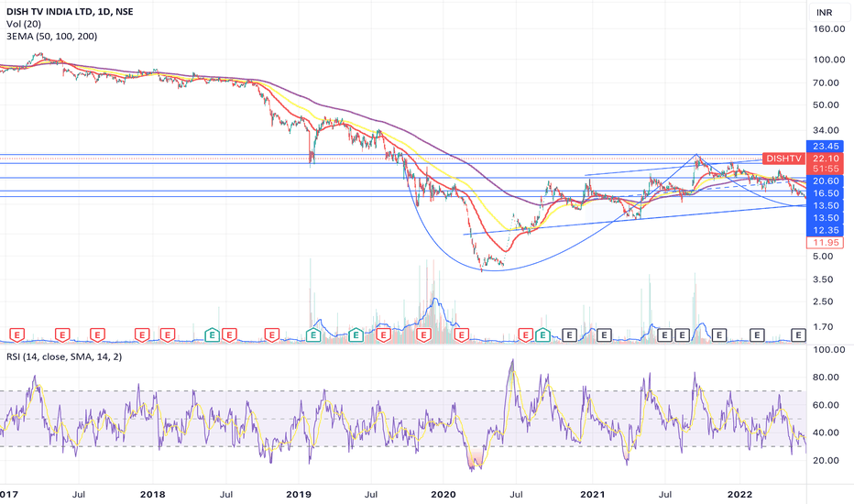This screenshot has height=504, width=854.
Task: Click the 11.95 outlined price label
Action: (x=825, y=243)
